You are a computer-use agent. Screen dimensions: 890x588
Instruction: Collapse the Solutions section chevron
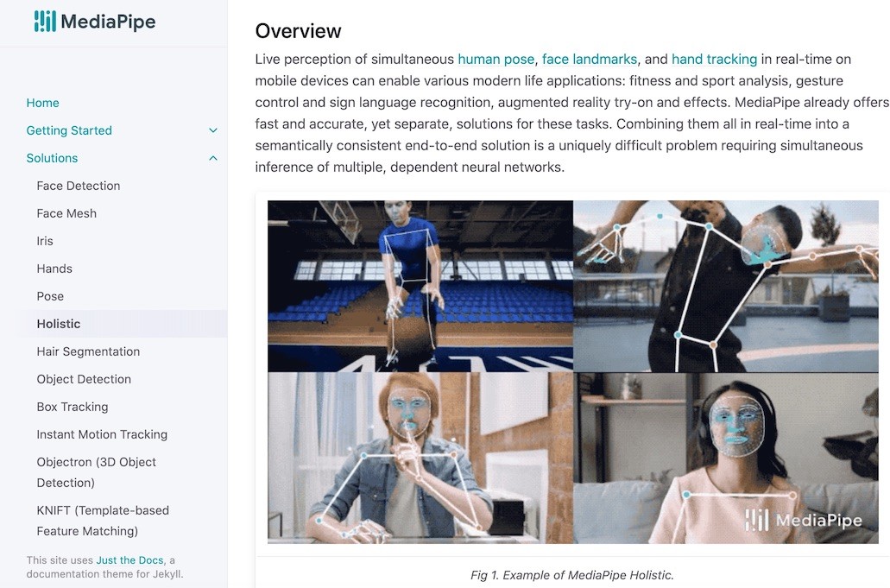[x=213, y=158]
